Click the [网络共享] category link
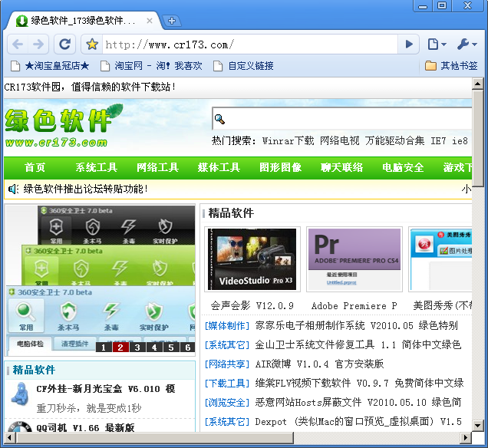Viewport: 488px width, 448px height. (x=227, y=364)
